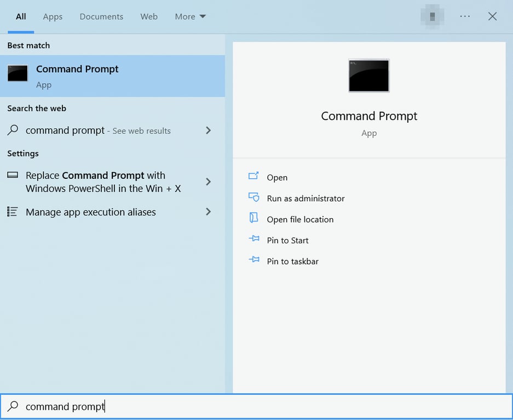Expand the See web results chevron
This screenshot has width=513, height=420.
click(208, 131)
